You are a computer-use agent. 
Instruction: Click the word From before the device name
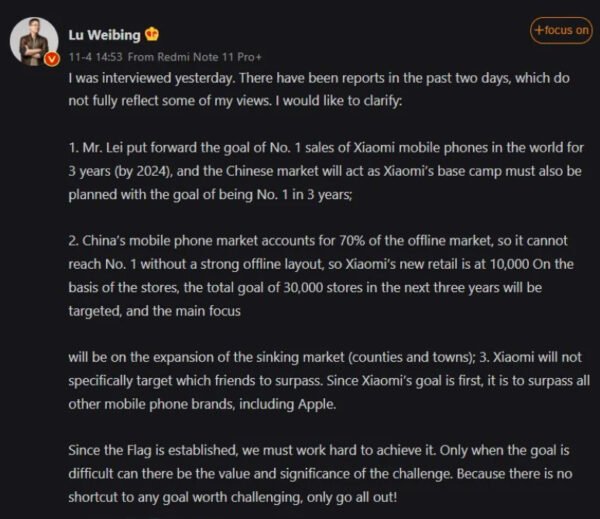point(143,57)
